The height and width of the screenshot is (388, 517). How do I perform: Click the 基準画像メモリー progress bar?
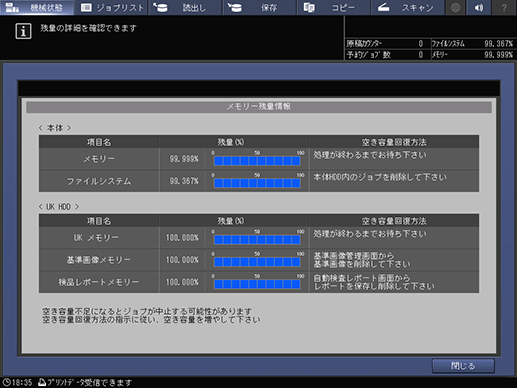click(x=257, y=262)
